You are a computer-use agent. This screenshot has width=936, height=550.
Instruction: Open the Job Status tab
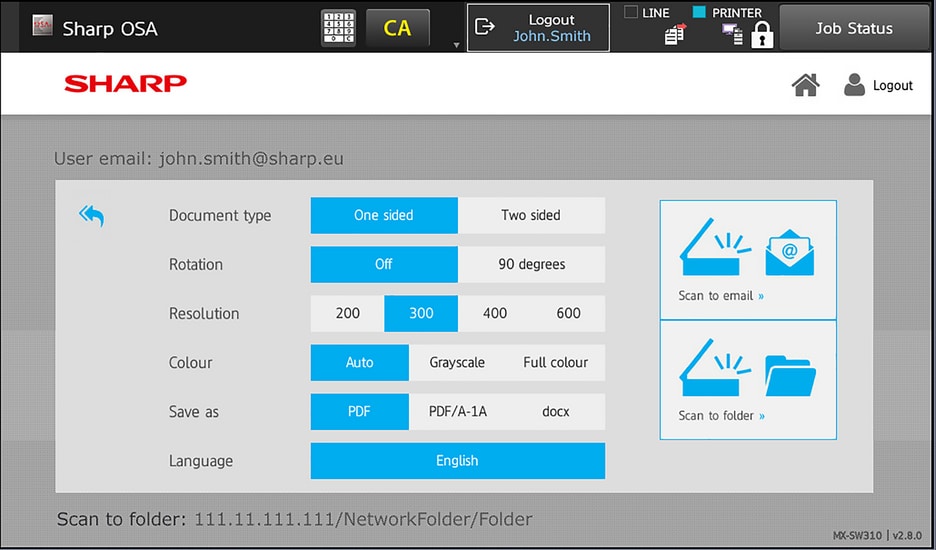click(x=854, y=28)
